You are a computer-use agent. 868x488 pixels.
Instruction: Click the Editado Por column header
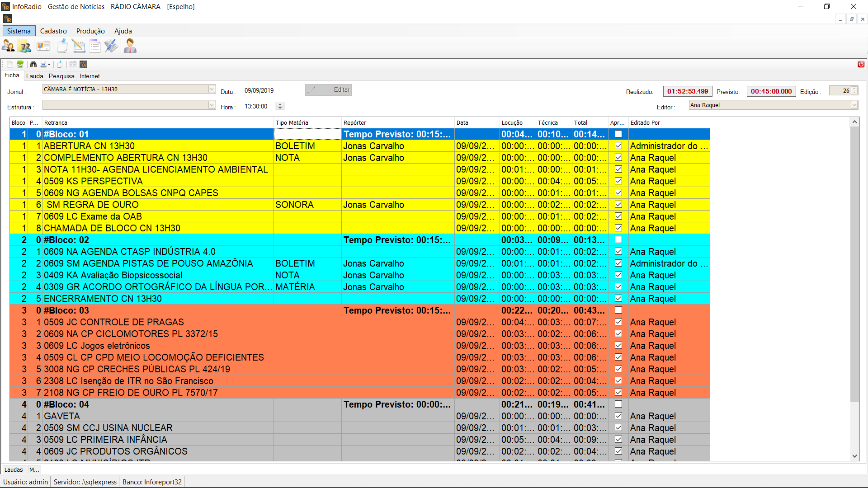[x=669, y=122]
